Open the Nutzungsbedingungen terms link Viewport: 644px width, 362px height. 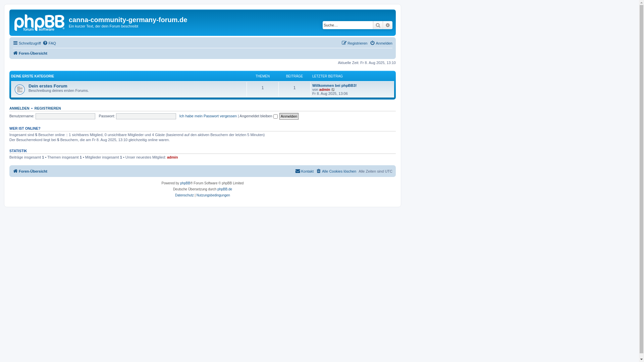213,195
